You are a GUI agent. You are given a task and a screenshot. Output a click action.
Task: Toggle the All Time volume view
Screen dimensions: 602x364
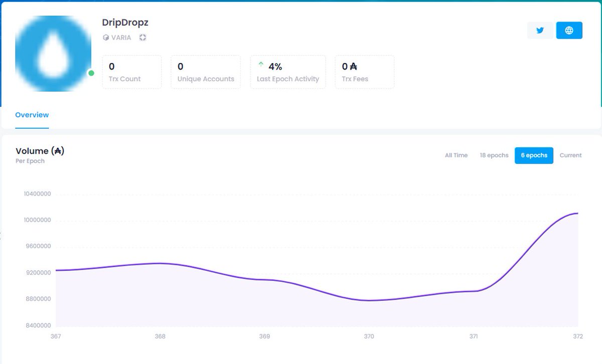tap(456, 155)
